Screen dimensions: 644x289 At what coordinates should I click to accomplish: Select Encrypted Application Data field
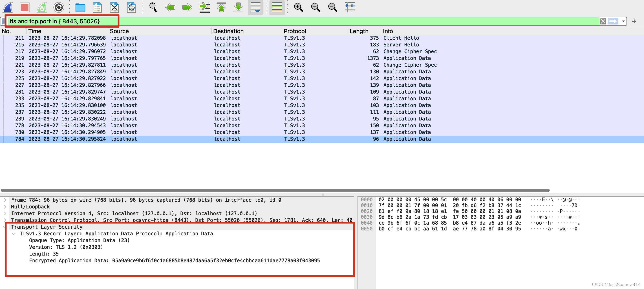[174, 261]
